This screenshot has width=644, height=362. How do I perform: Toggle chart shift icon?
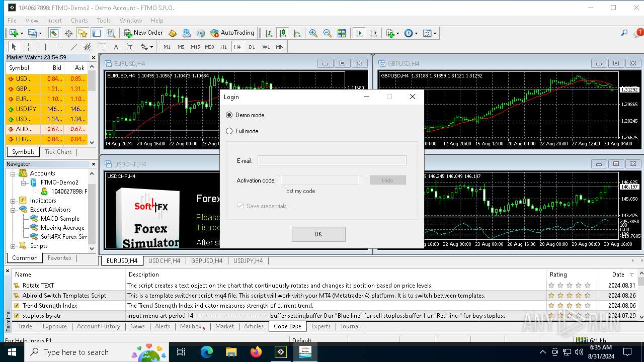[373, 33]
